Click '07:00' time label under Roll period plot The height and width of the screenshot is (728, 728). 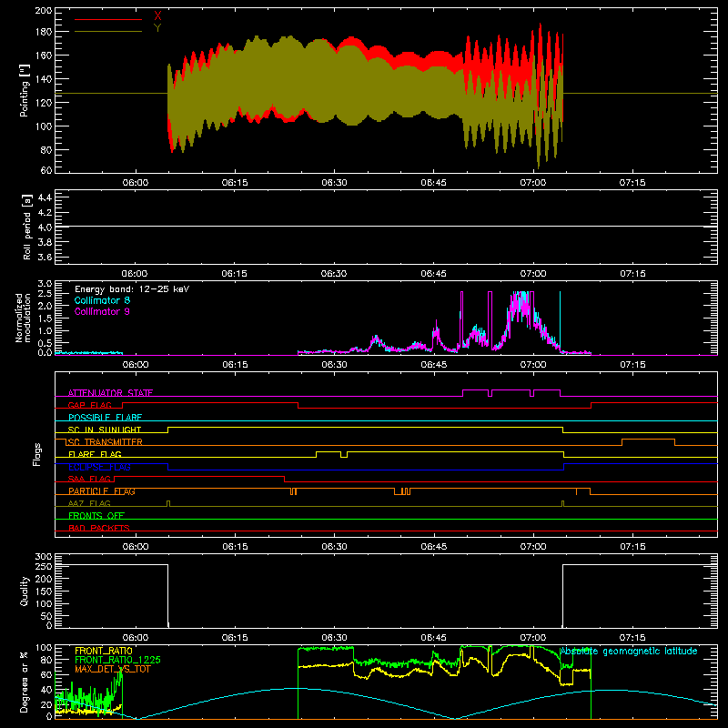(x=533, y=274)
